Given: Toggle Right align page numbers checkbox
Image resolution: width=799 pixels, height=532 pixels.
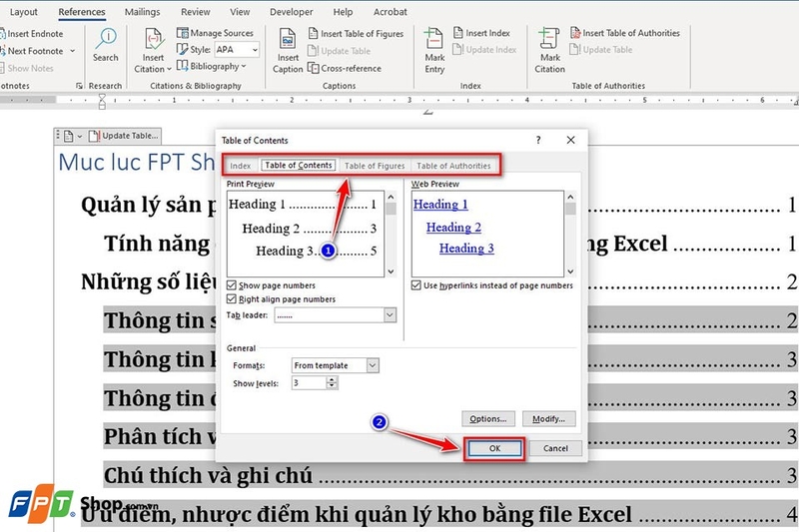Looking at the screenshot, I should (x=232, y=298).
